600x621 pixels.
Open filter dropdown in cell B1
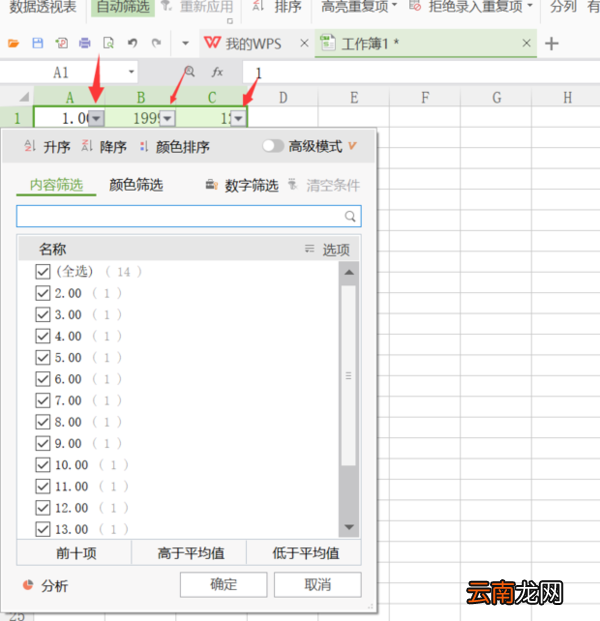tap(168, 118)
